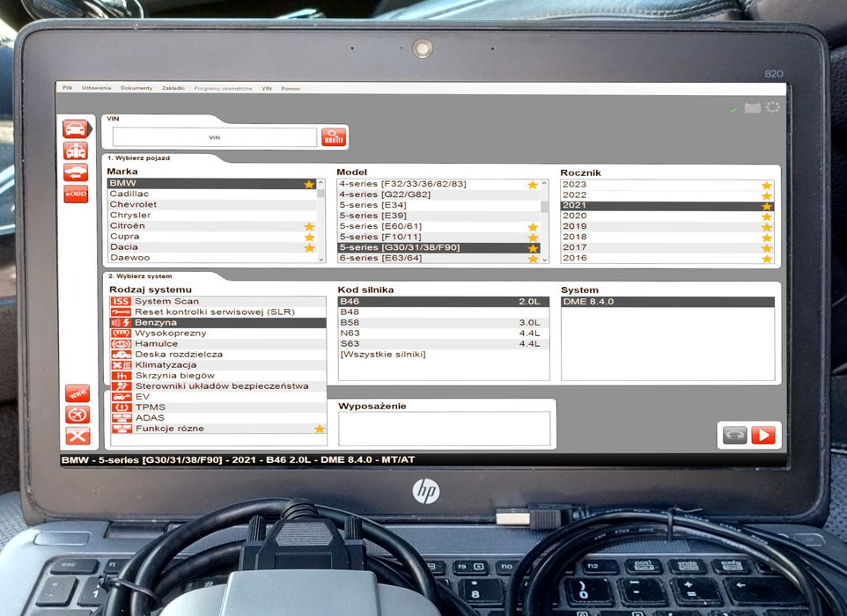Viewport: 847px width, 616px height.
Task: Select Skrzynia biegów system
Action: 218,375
